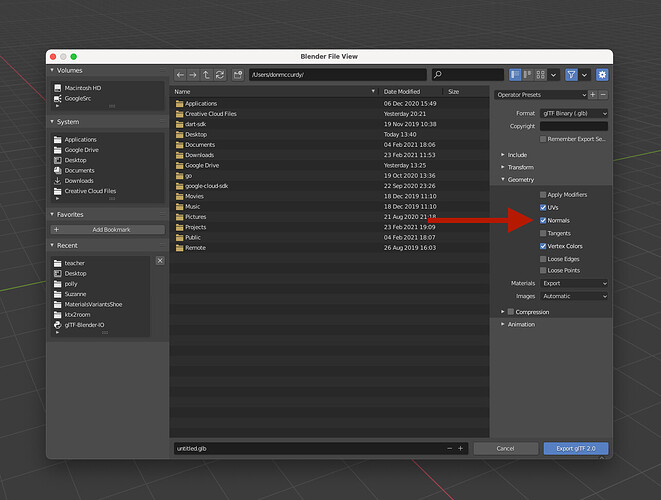661x500 pixels.
Task: Select the dart-sdk folder row
Action: [329, 124]
